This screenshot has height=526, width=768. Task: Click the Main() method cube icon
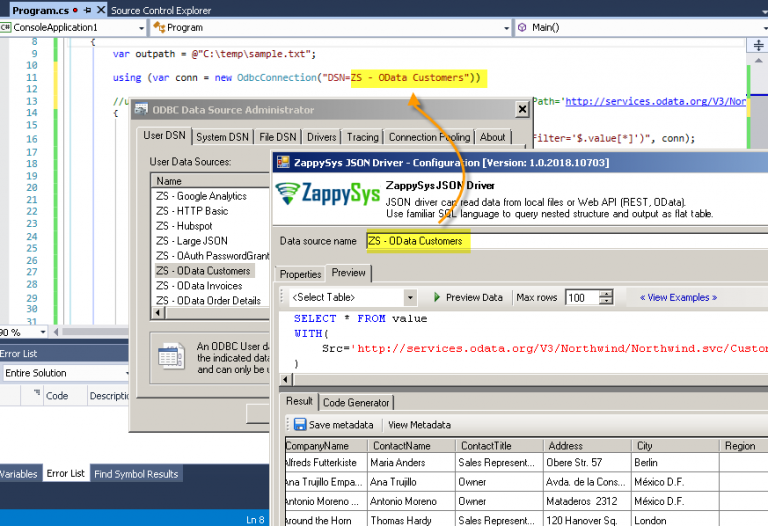click(x=522, y=27)
